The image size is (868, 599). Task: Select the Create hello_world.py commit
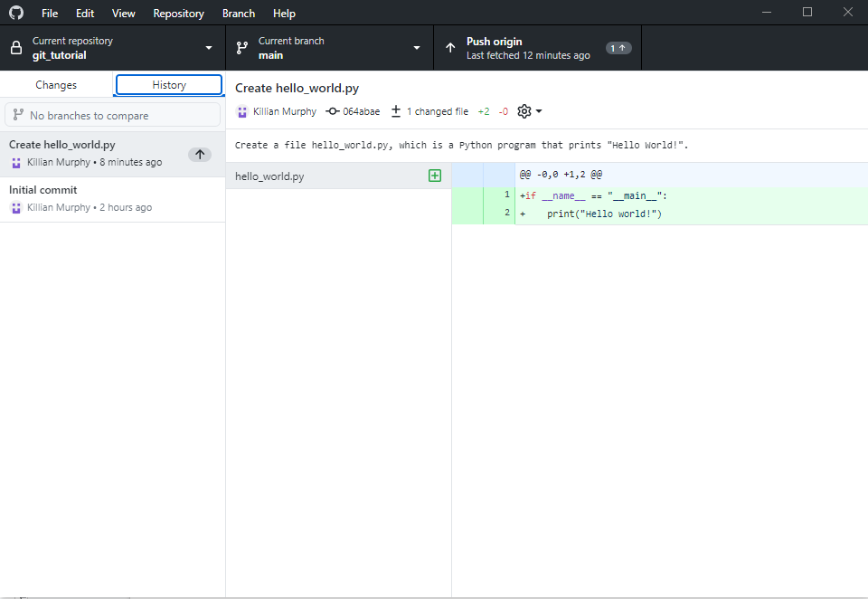coord(112,154)
